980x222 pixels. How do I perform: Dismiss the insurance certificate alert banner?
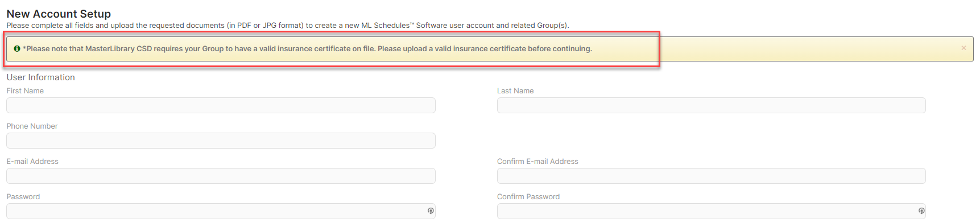point(964,48)
